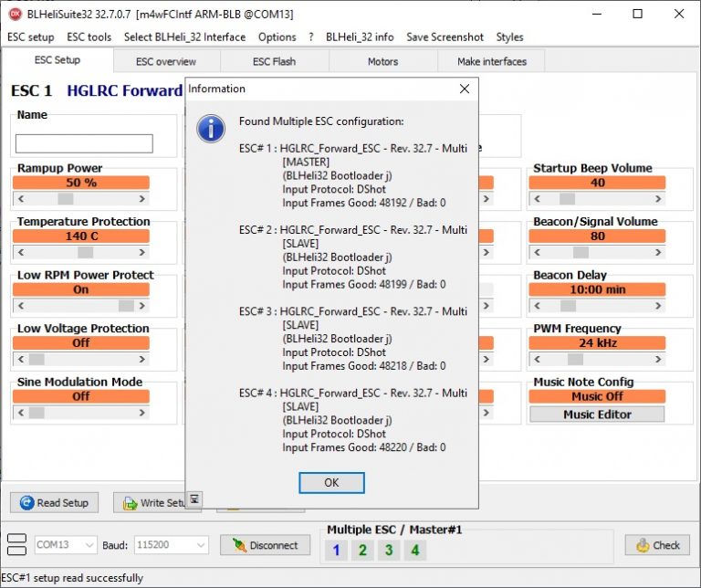Switch to Make interfaces tab
Viewport: 701px width, 588px height.
click(x=492, y=62)
